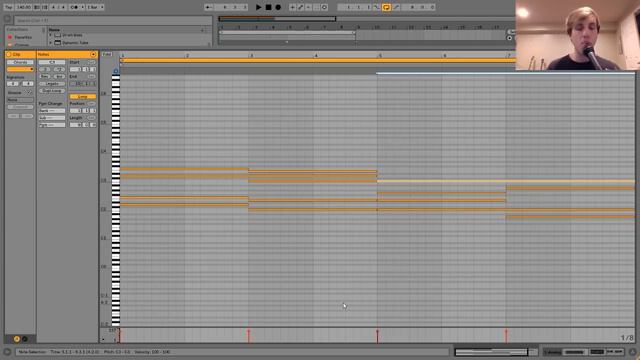Toggle the browser show/hide icon
The image size is (640, 360).
pyautogui.click(x=7, y=19)
